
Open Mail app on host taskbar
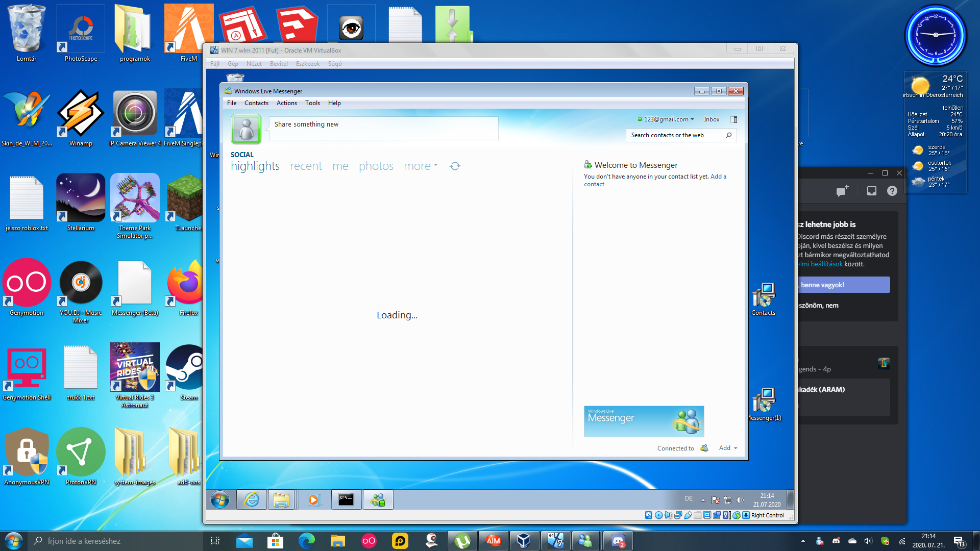tap(244, 541)
